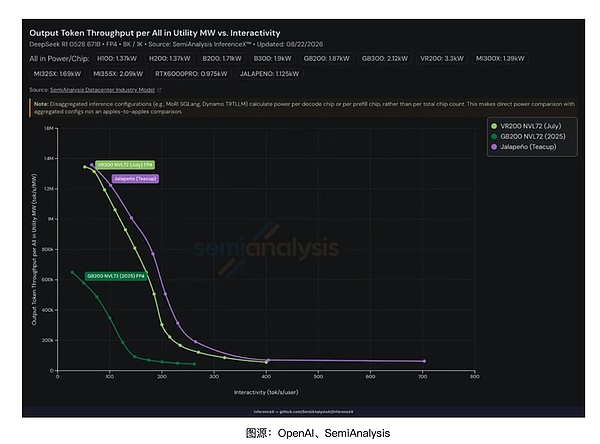The height and width of the screenshot is (444, 600).
Task: Click the '100' x-axis tick label
Action: [x=110, y=377]
